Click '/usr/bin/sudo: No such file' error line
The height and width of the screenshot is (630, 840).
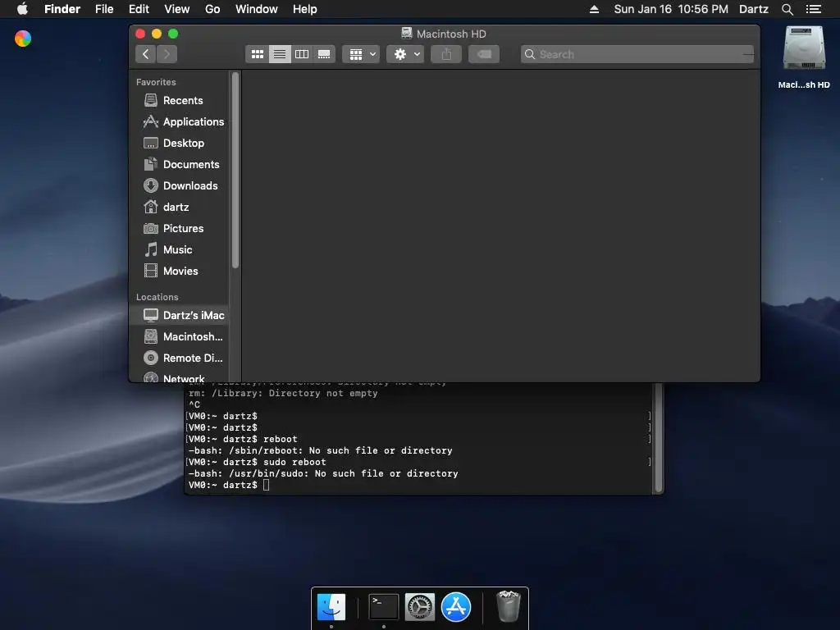point(323,473)
